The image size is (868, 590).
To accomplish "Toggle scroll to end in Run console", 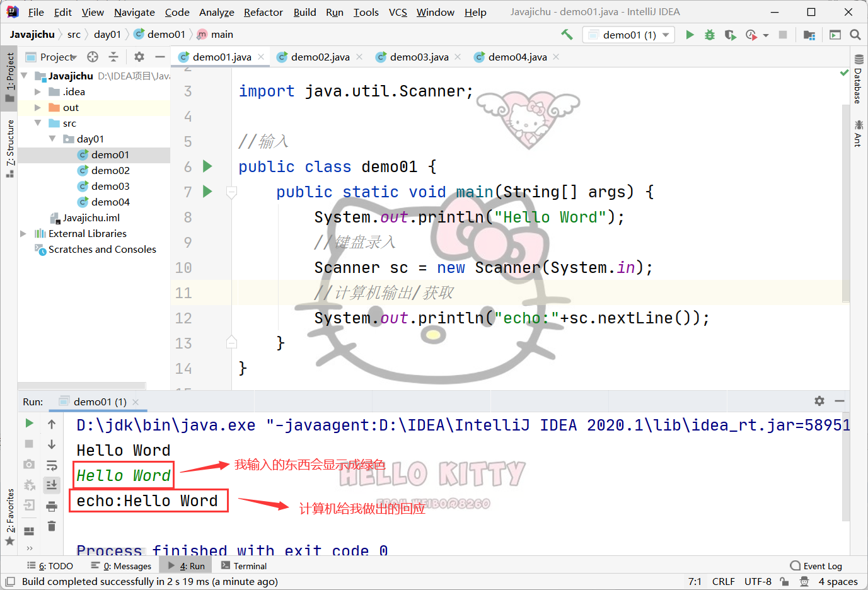I will pos(52,485).
